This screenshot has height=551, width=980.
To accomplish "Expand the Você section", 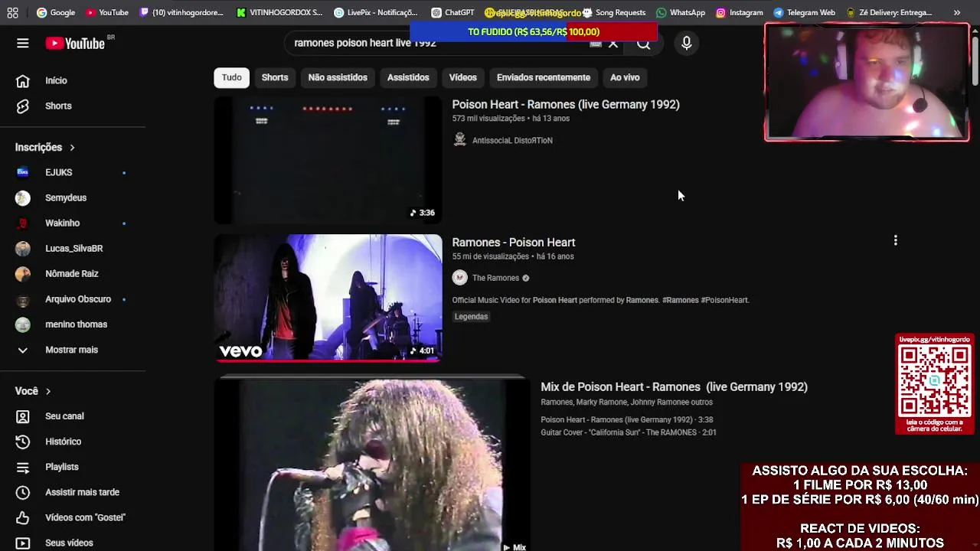I will click(33, 391).
